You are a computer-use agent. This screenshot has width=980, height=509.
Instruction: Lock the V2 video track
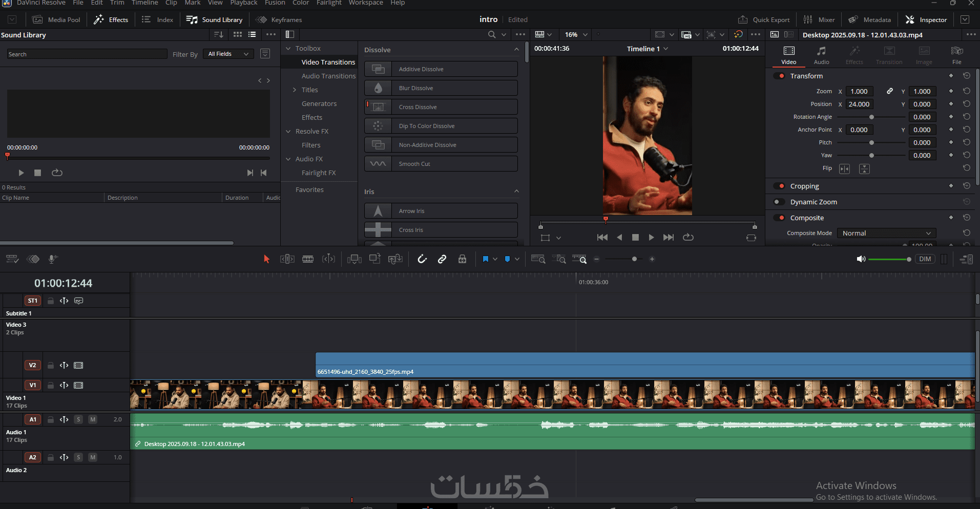[x=51, y=365]
